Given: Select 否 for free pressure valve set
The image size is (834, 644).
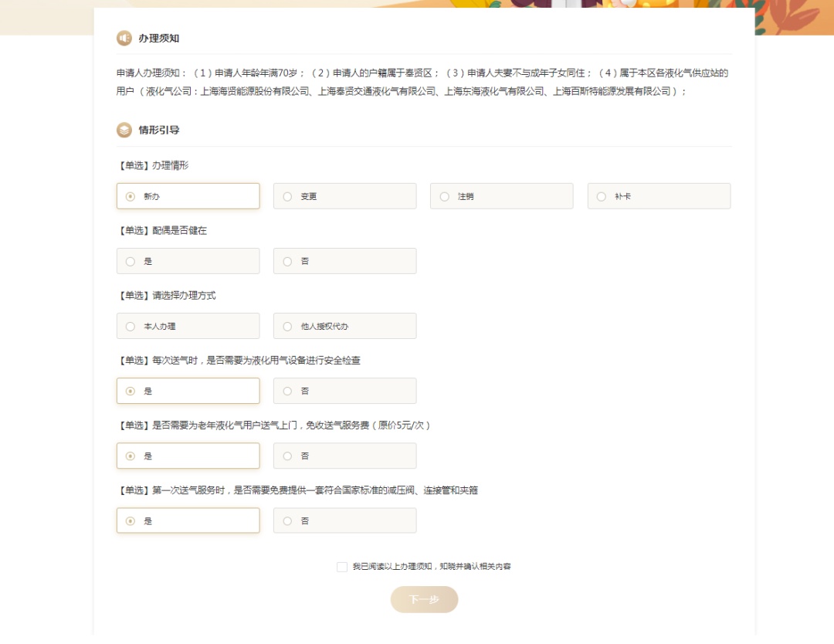Looking at the screenshot, I should click(344, 520).
